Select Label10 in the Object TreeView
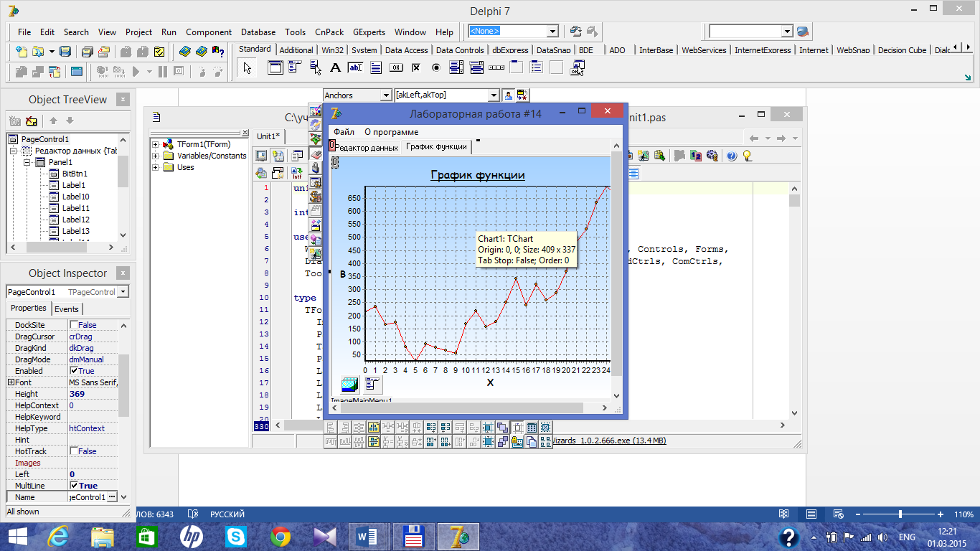 75,197
